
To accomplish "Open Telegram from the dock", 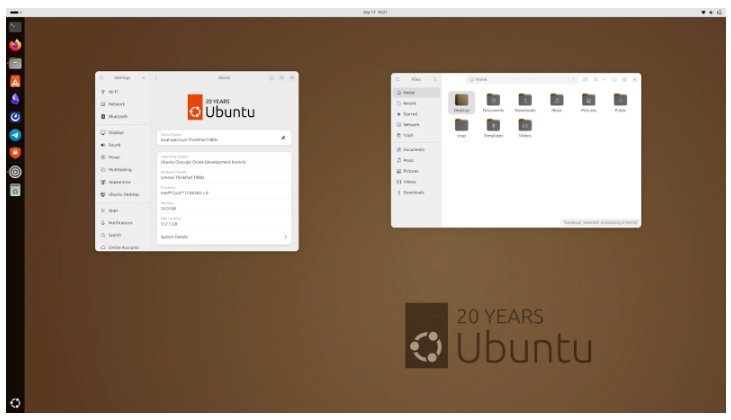I will [15, 135].
